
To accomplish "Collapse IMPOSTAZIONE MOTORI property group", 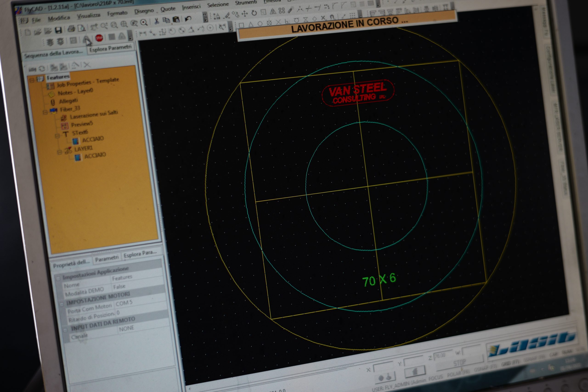I will coord(62,304).
